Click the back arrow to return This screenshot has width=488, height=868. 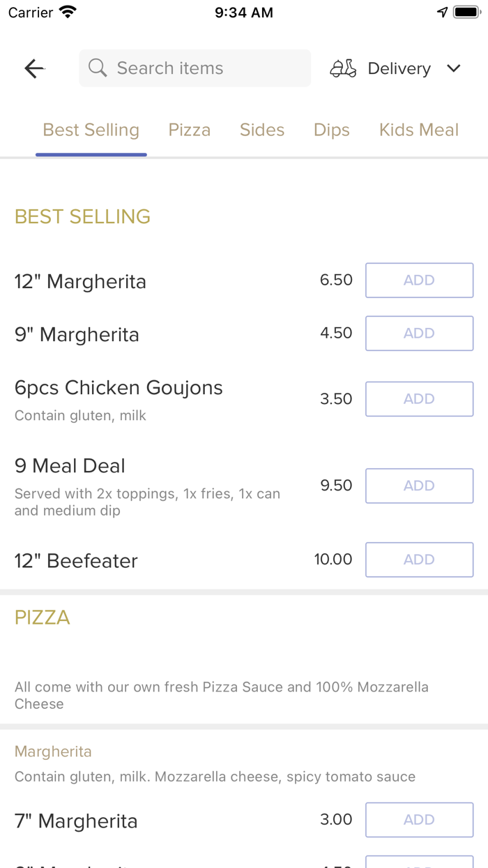tap(33, 68)
